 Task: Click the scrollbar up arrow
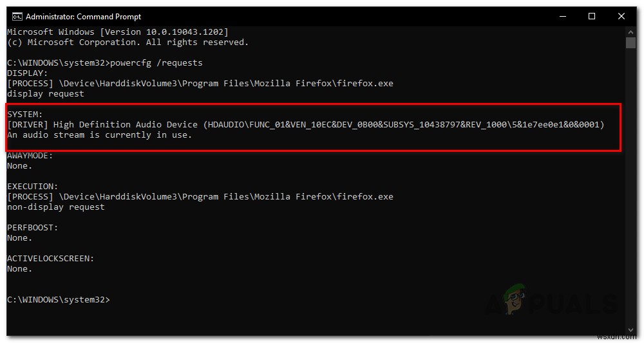[x=630, y=32]
